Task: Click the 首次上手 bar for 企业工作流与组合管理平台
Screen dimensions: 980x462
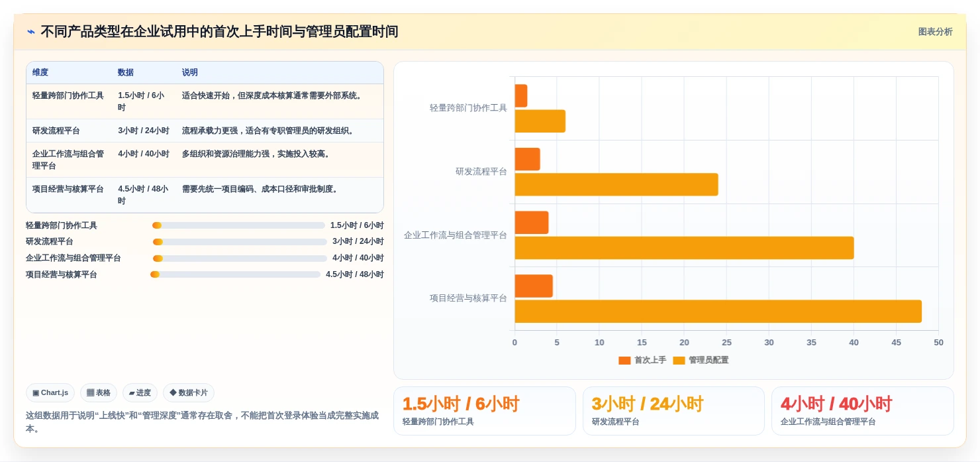Action: tap(532, 222)
